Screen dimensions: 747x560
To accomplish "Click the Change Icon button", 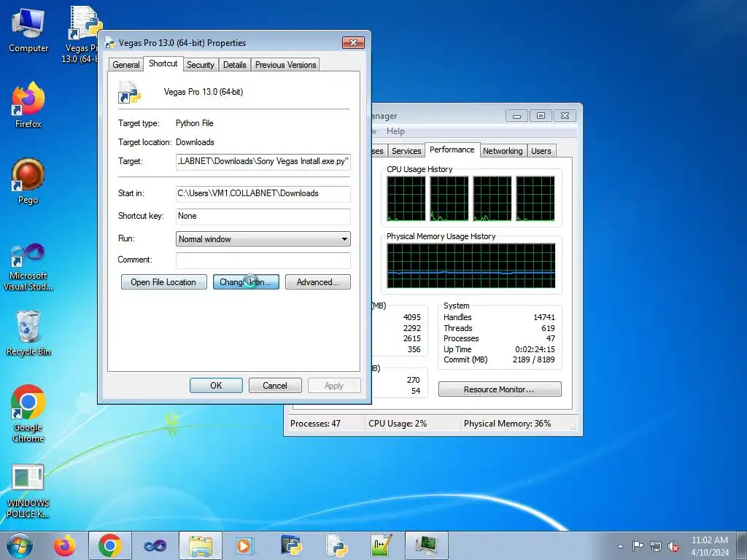I will click(246, 282).
